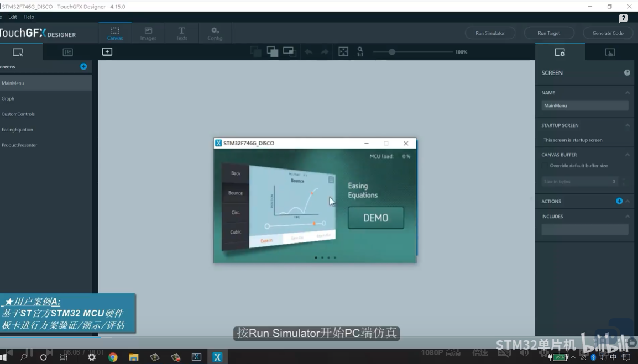638x364 pixels.
Task: Click the undo arrow icon
Action: tap(308, 52)
